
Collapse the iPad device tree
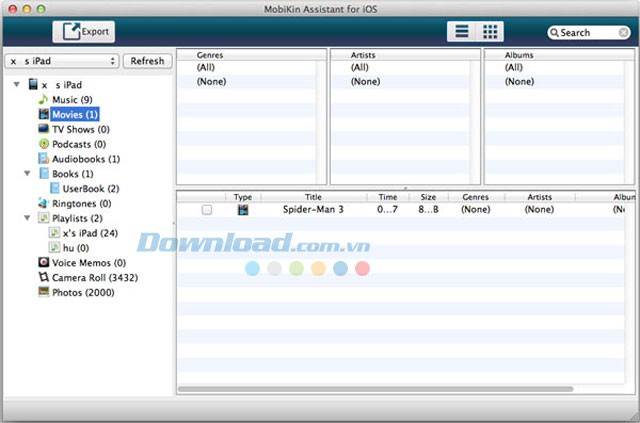17,85
